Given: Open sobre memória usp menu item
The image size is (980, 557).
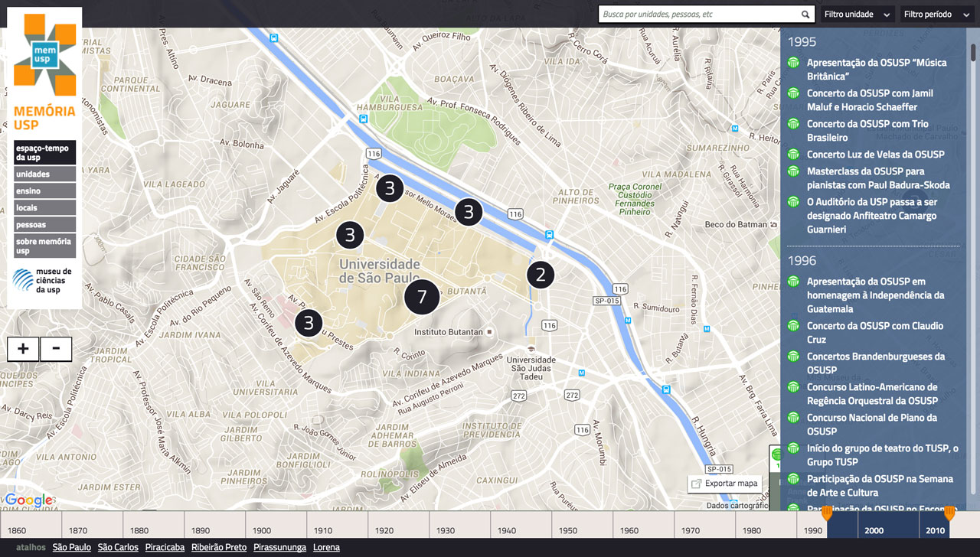Looking at the screenshot, I should click(x=44, y=246).
